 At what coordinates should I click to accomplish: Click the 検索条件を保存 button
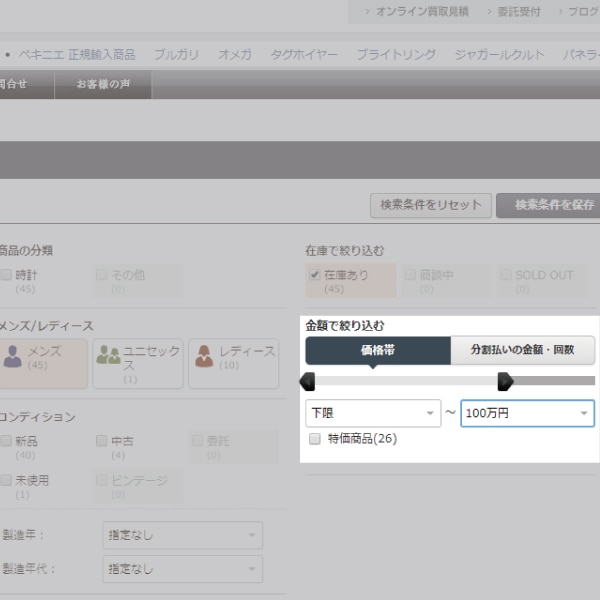pyautogui.click(x=549, y=205)
